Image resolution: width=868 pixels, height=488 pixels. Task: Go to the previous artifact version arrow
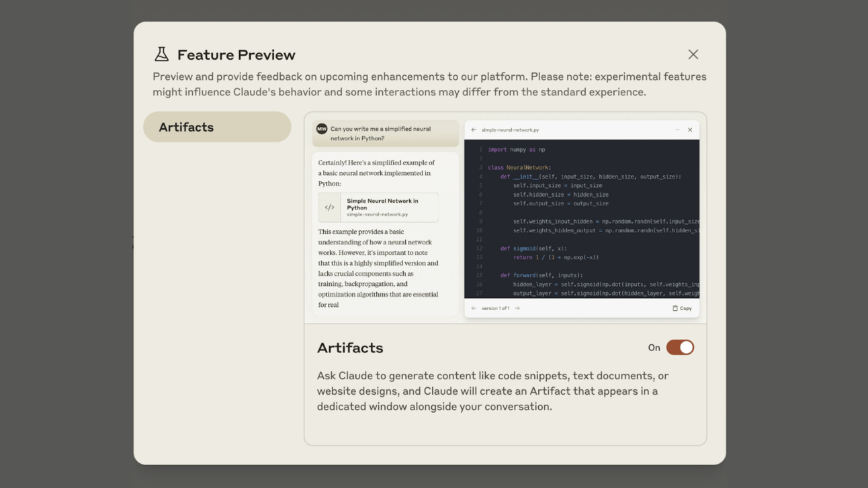coord(474,308)
